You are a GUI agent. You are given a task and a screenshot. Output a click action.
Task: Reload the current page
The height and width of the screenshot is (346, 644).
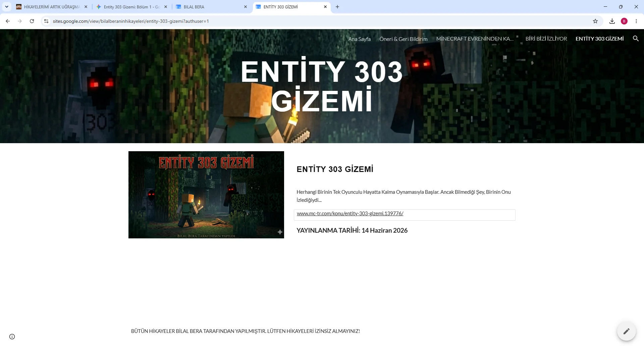32,21
